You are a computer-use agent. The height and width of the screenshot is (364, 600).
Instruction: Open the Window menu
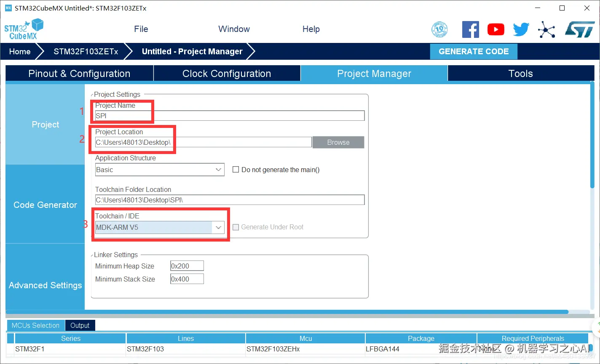coord(234,29)
